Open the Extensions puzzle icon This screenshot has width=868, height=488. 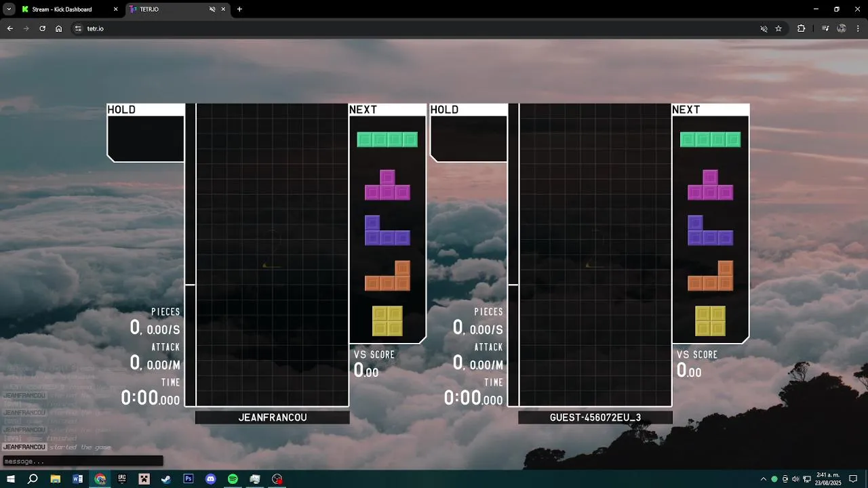pyautogui.click(x=802, y=28)
